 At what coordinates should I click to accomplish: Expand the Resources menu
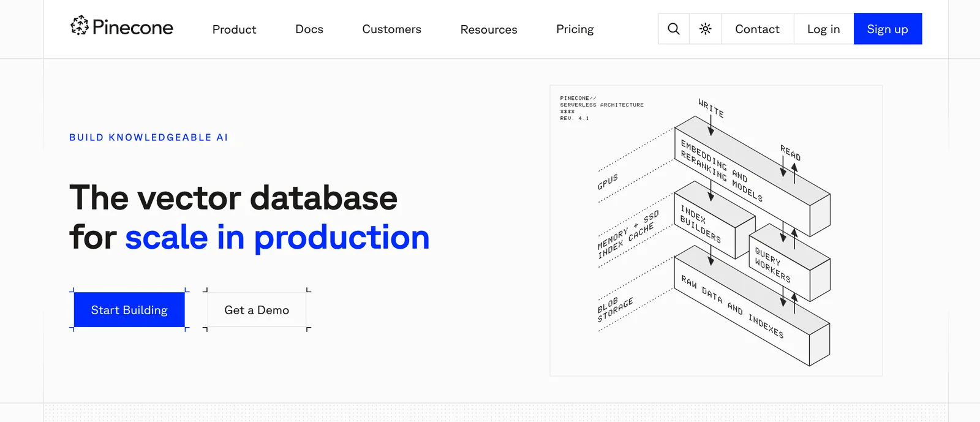click(489, 29)
